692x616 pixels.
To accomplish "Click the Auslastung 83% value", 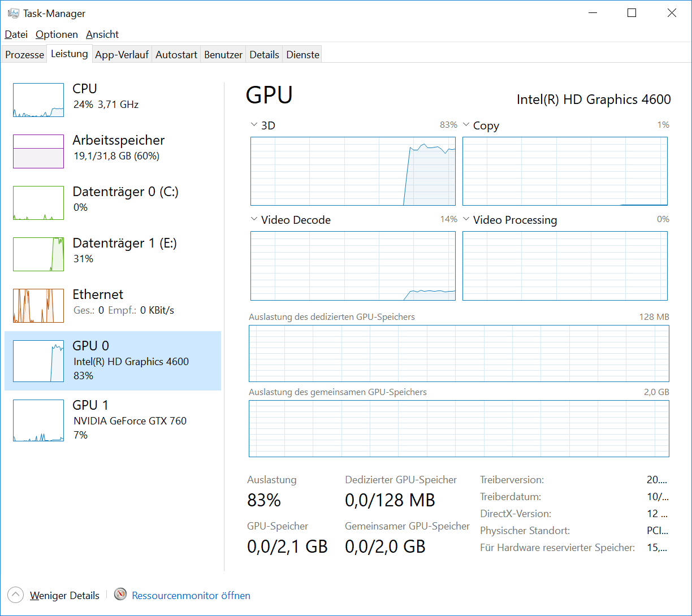I will 264,500.
